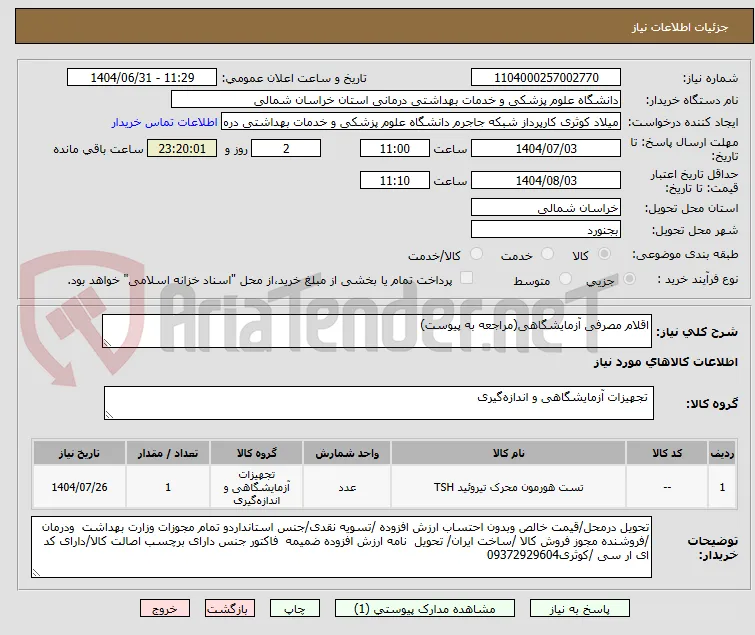Click the TSH test item name cell

tap(508, 487)
